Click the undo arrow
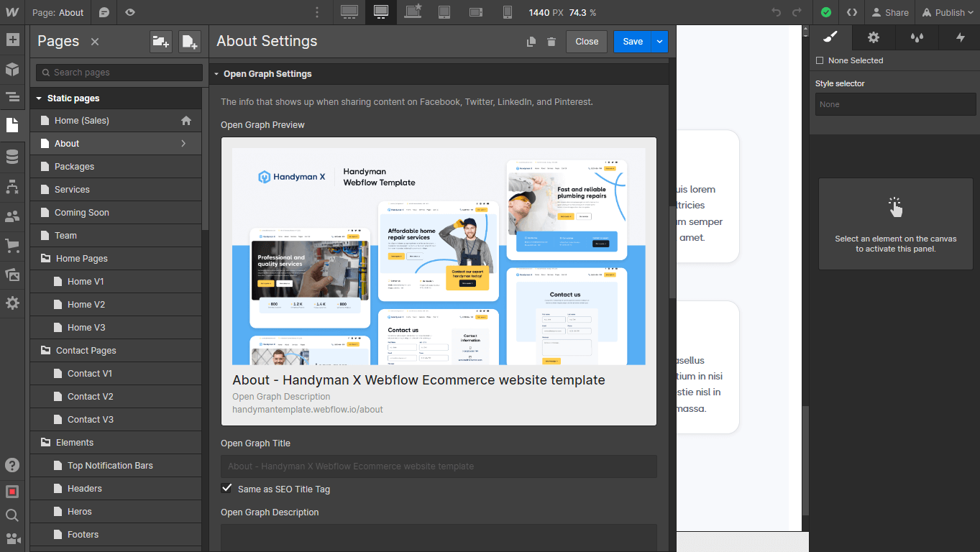This screenshot has height=552, width=980. coord(776,12)
